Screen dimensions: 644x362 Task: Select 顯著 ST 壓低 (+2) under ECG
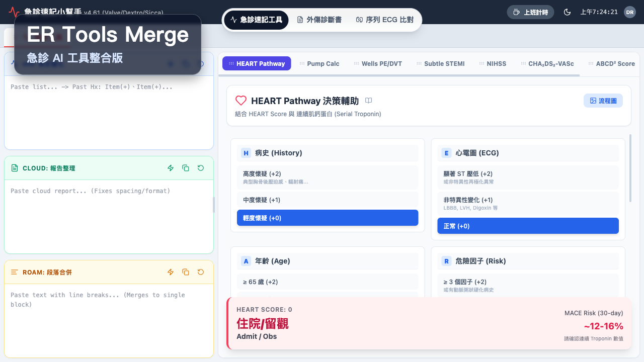click(x=528, y=177)
